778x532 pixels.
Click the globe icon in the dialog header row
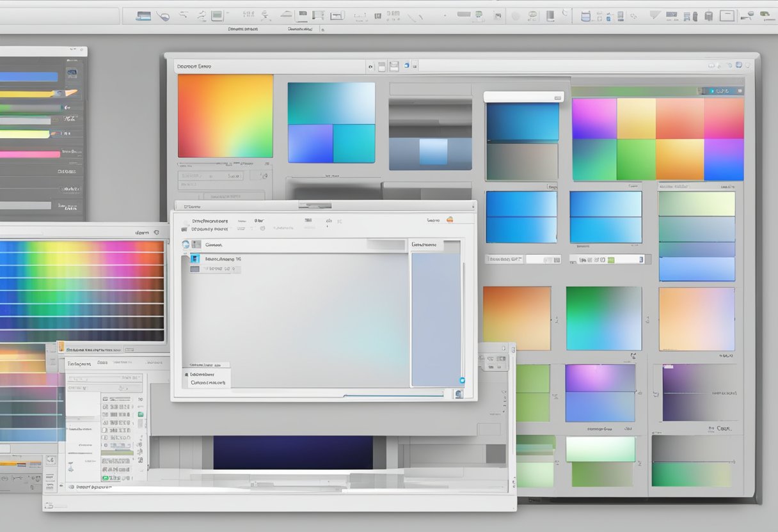pyautogui.click(x=186, y=244)
